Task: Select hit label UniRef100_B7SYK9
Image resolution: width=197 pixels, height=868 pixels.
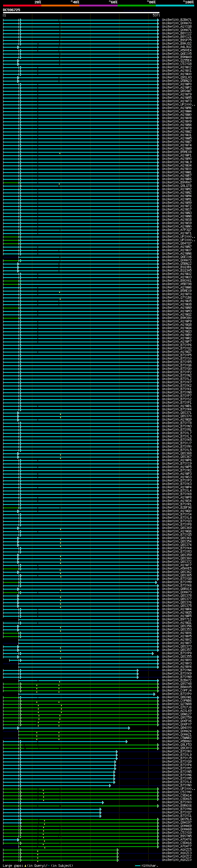Action: click(177, 673)
